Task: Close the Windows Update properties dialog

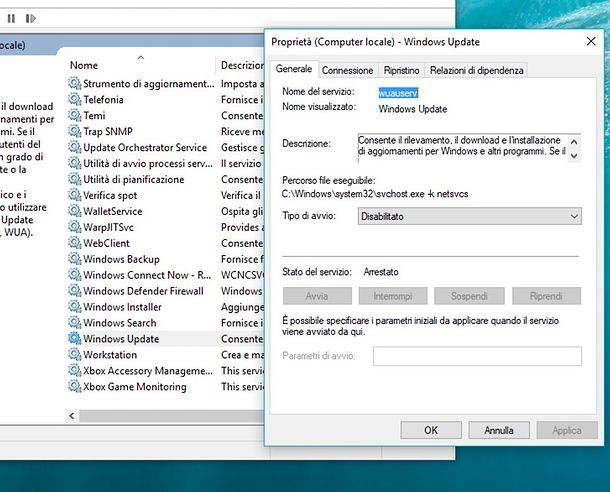Action: [x=591, y=41]
